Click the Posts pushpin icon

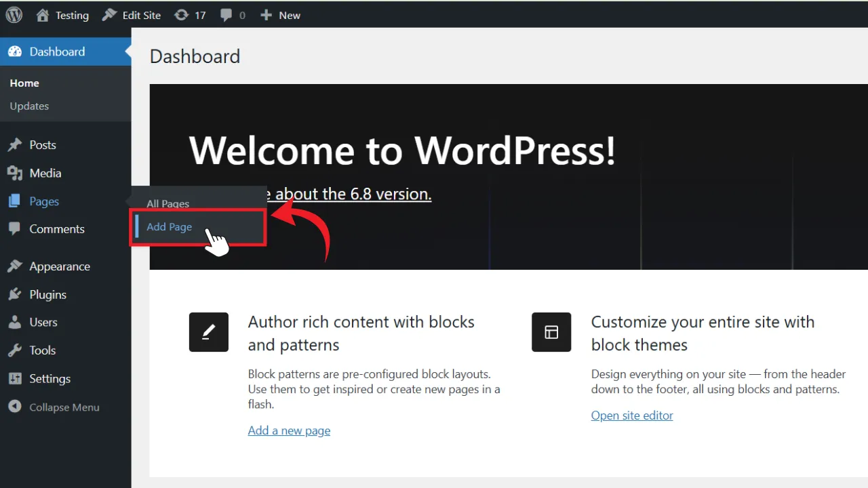coord(15,145)
